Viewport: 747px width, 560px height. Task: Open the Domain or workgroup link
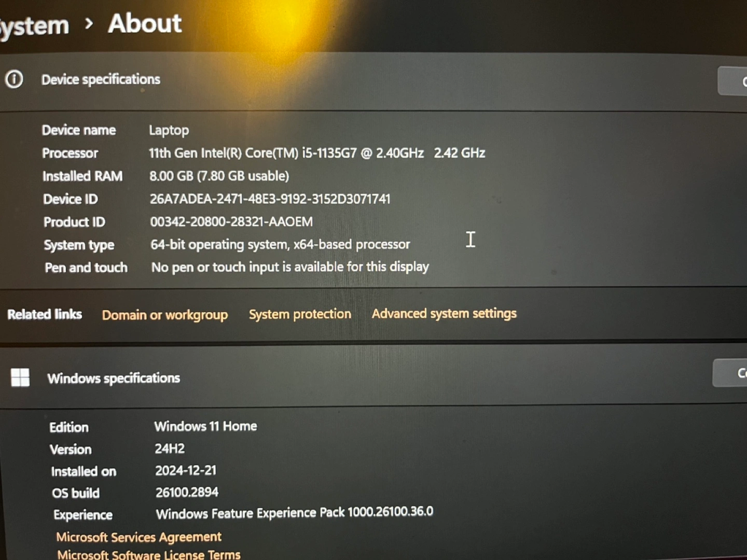164,315
